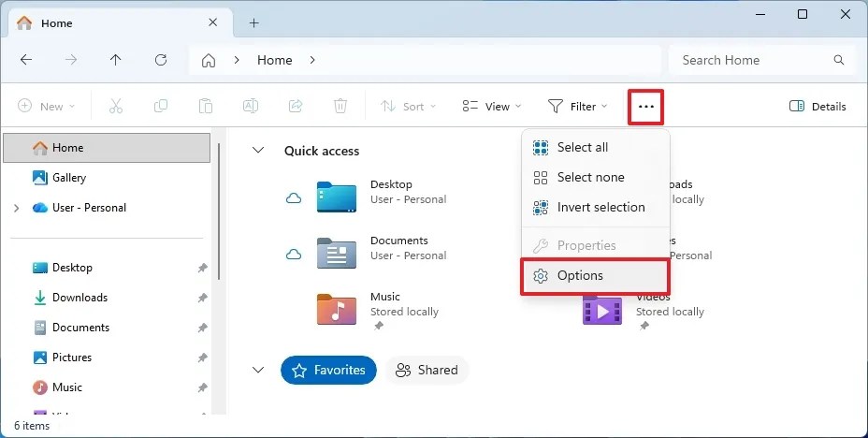The height and width of the screenshot is (438, 868).
Task: Close the Home tab
Action: 212,22
